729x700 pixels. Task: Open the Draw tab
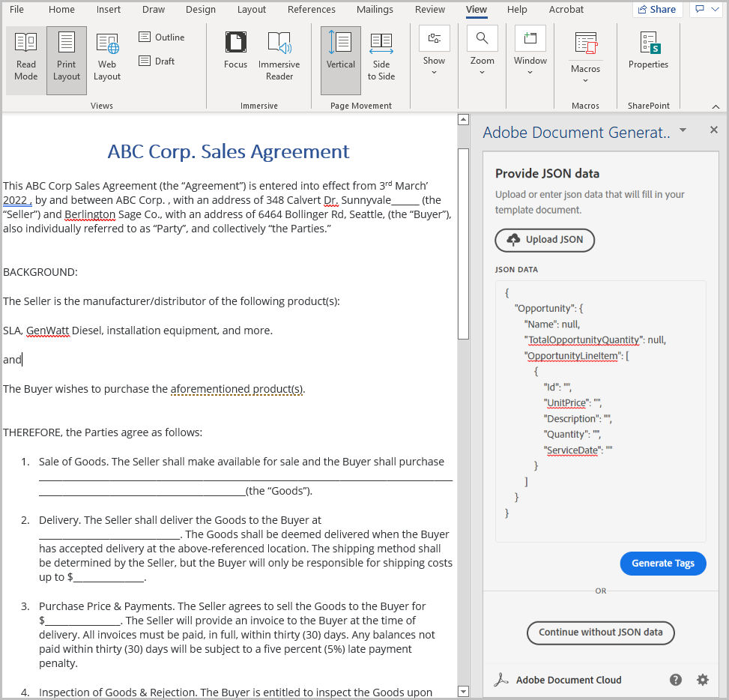point(154,9)
